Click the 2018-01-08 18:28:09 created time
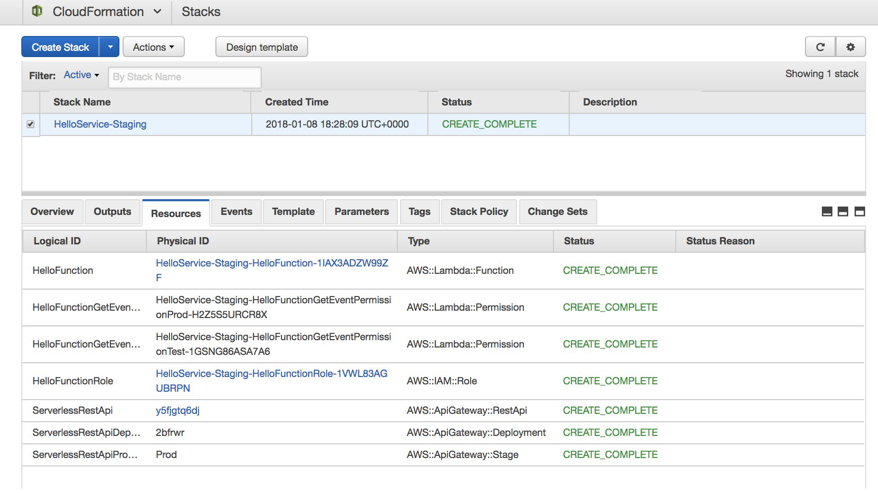The width and height of the screenshot is (878, 493). (x=337, y=124)
